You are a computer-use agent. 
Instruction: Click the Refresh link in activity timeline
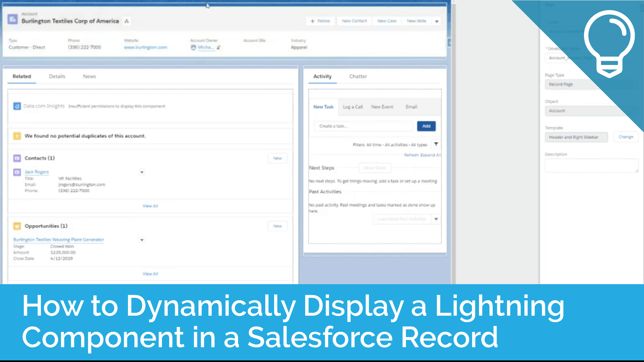pos(411,155)
